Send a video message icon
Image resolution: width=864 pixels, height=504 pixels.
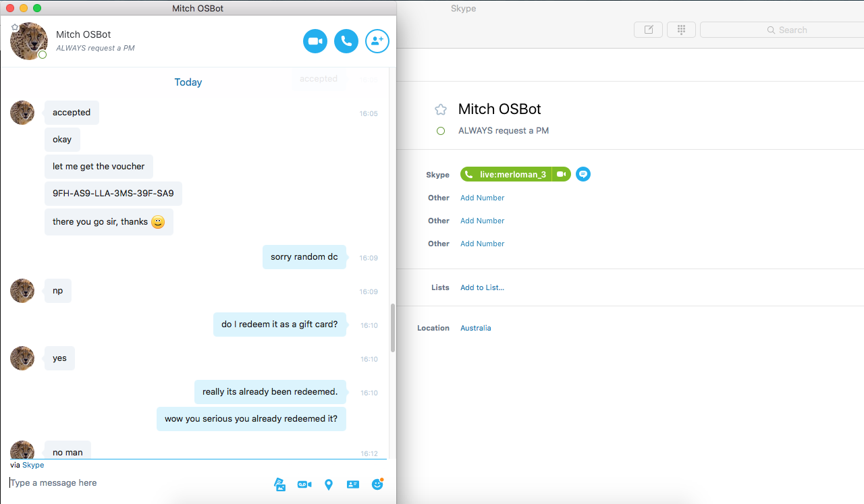pos(304,484)
